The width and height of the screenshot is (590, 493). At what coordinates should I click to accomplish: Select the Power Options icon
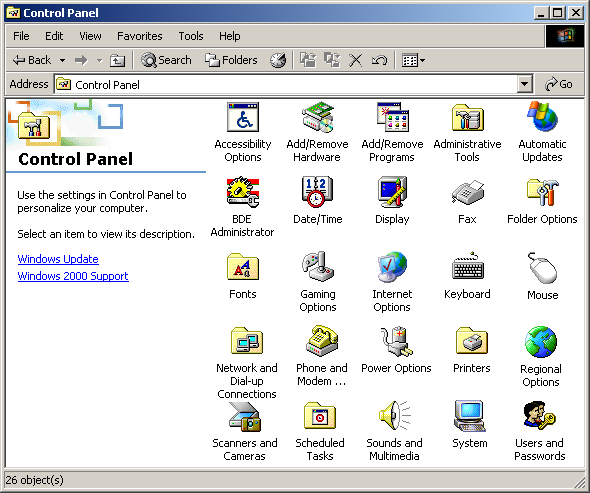pyautogui.click(x=396, y=341)
